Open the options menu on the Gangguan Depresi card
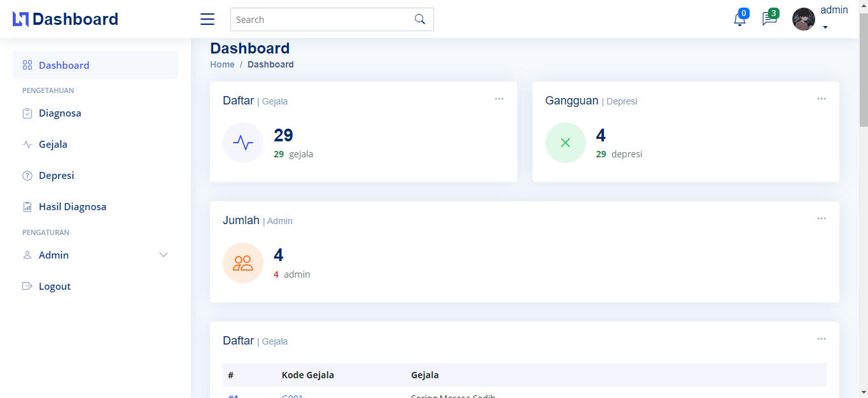The image size is (868, 398). [x=822, y=99]
